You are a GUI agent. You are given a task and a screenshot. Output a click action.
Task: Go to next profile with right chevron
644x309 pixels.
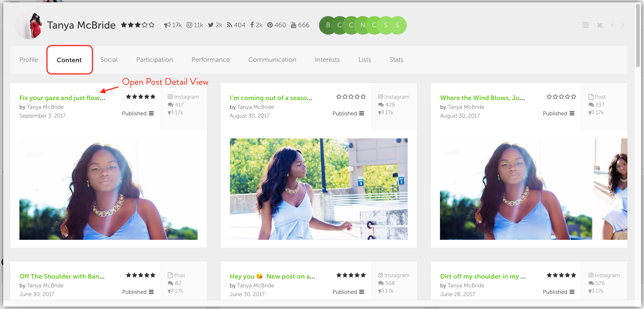[623, 25]
